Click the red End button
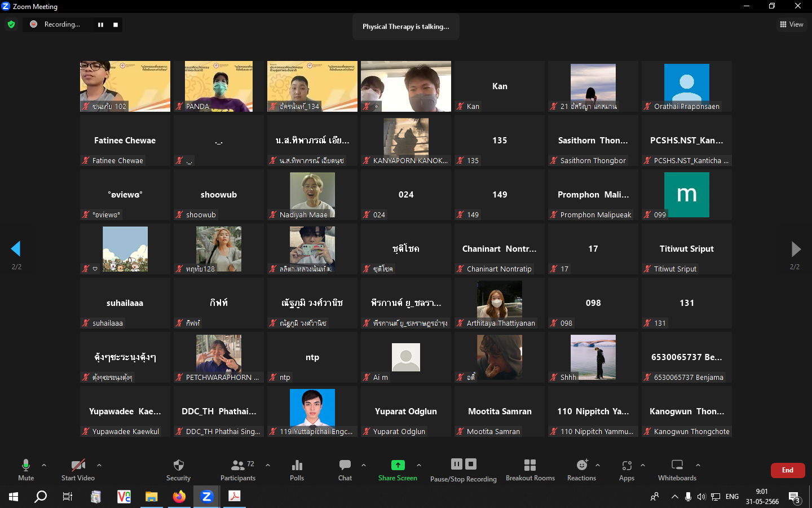The height and width of the screenshot is (508, 812). point(787,470)
